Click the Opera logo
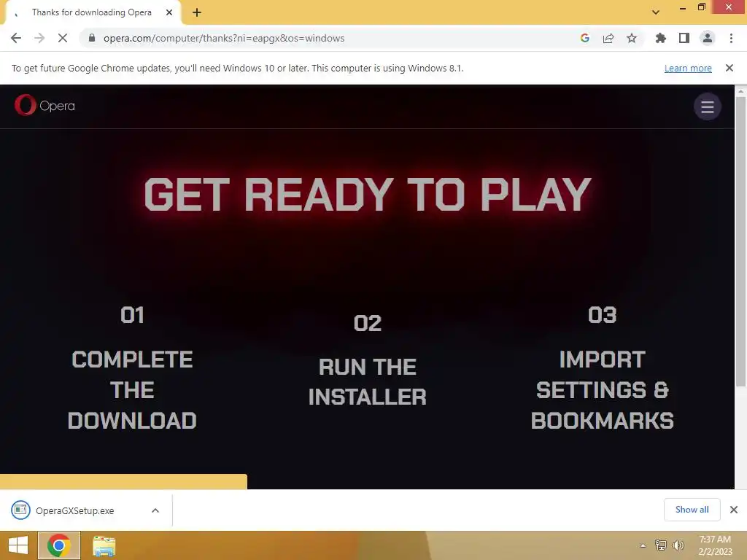This screenshot has height=560, width=747. coord(44,105)
